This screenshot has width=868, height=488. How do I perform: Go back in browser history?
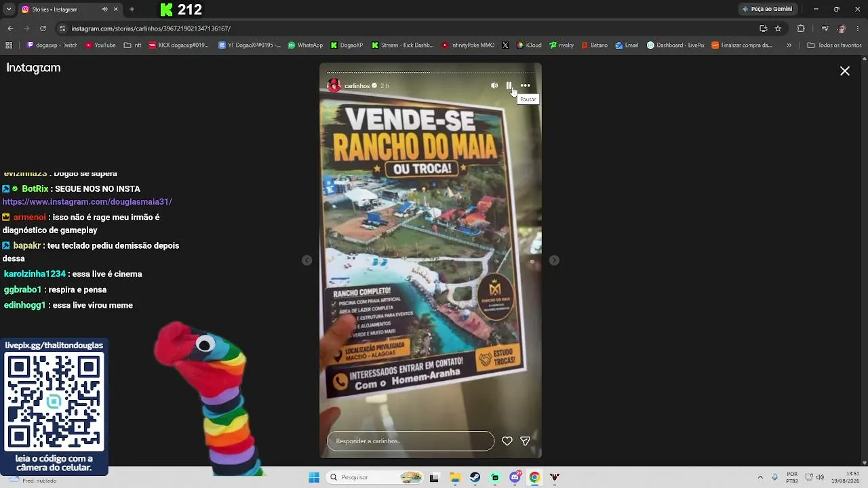tap(10, 28)
